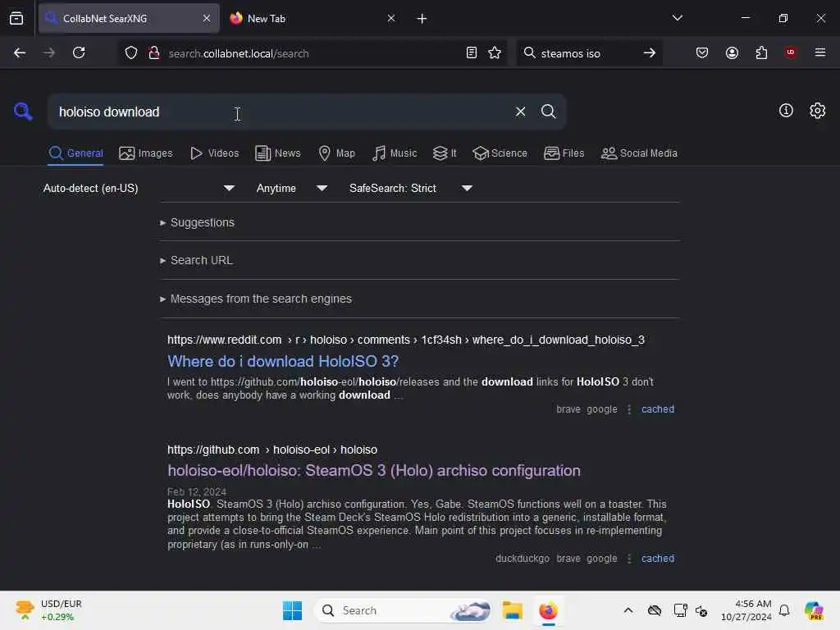Go back to previous page

(20, 53)
